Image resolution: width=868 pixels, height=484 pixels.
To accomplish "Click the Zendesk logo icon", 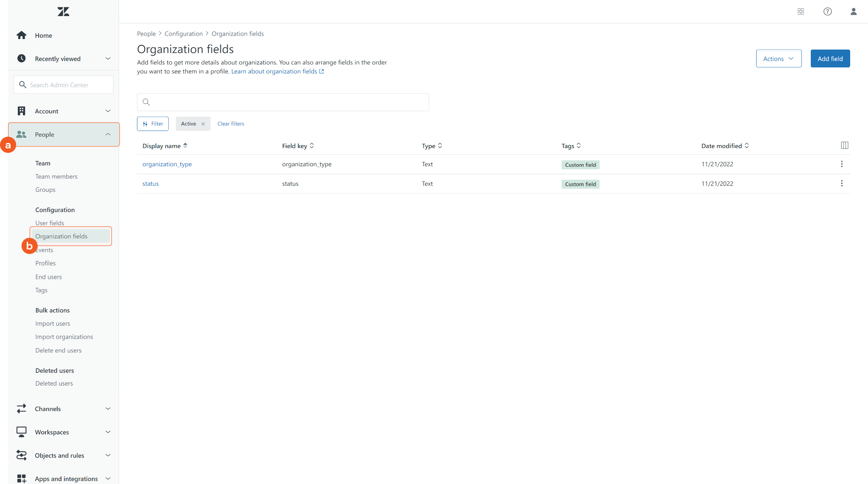I will (x=64, y=11).
